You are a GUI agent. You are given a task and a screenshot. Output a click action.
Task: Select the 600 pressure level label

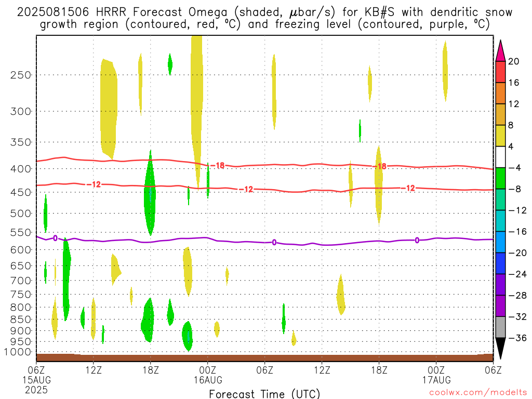pyautogui.click(x=21, y=250)
